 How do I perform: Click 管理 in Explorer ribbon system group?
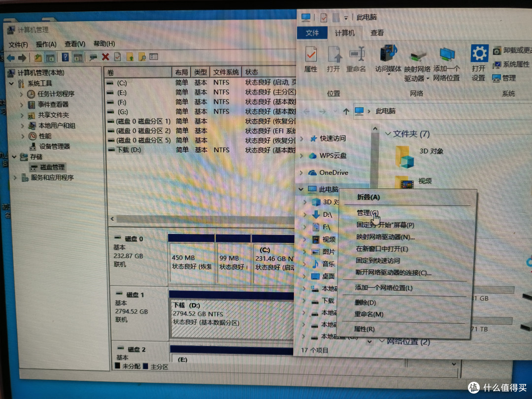point(504,78)
